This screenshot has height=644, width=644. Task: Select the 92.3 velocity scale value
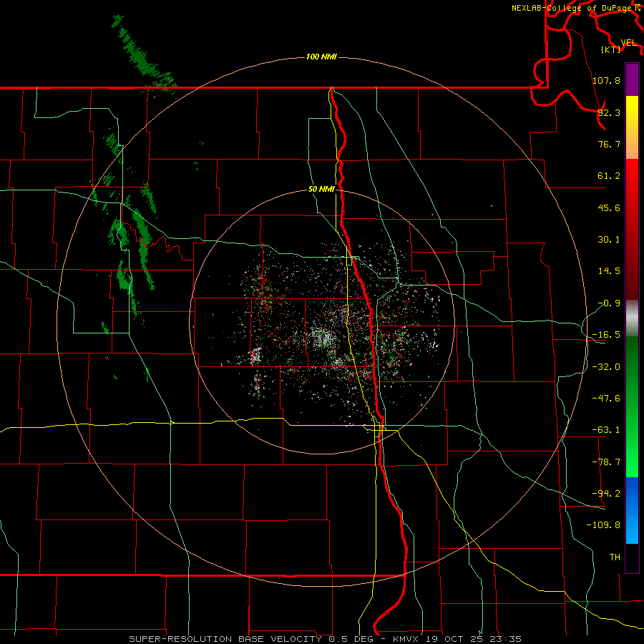point(609,112)
